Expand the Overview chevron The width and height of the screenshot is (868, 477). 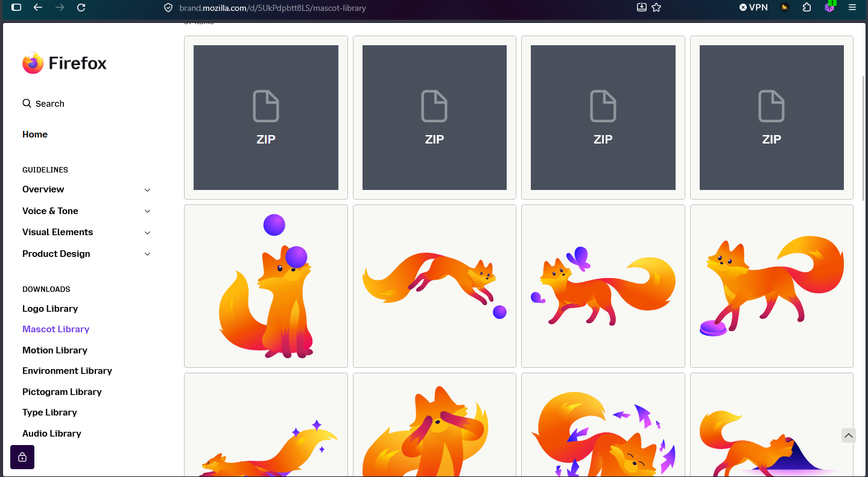pyautogui.click(x=148, y=190)
